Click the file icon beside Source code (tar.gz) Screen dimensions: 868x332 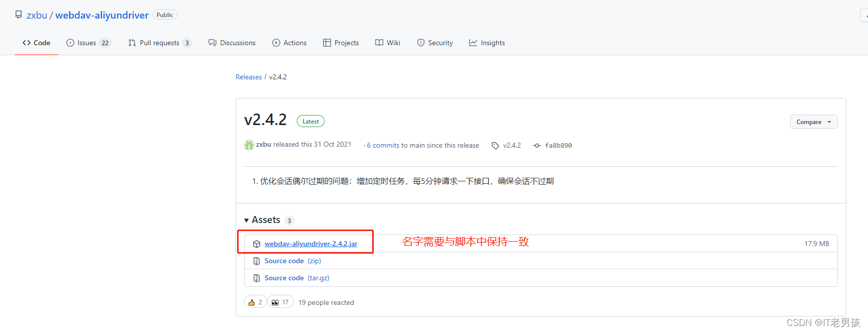257,278
